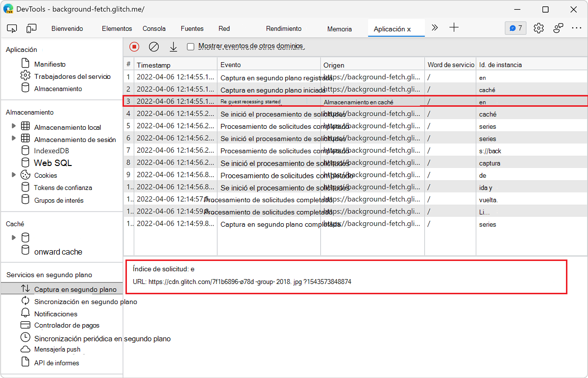Select row 2 Captura en segundo plano iniciada
Screen dimensions: 588x378
[355, 89]
